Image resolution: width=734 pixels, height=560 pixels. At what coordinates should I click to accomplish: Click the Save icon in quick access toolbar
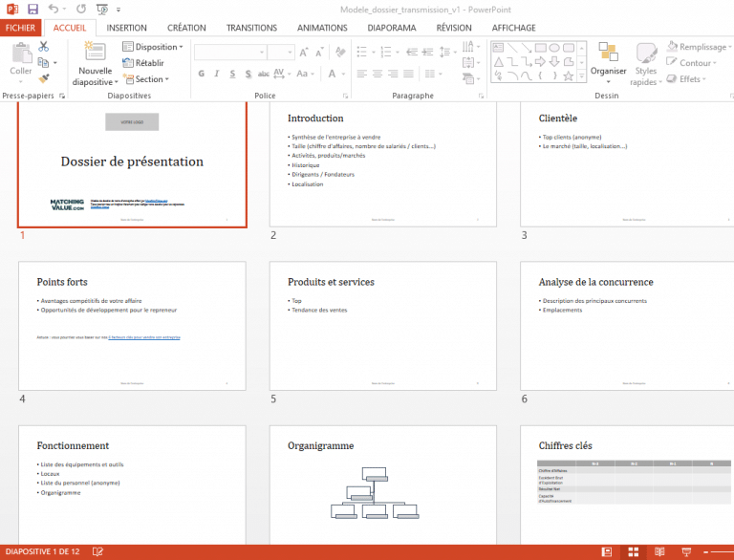coord(32,9)
